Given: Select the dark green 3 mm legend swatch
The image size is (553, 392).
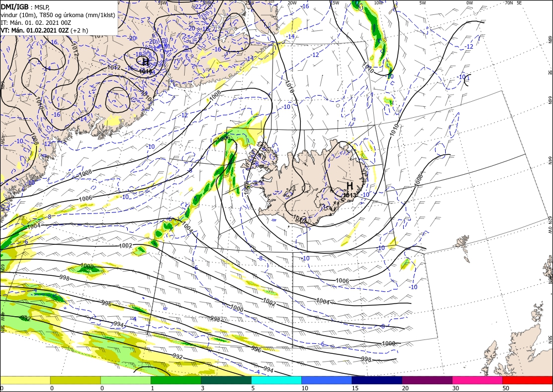Looking at the screenshot, I should tap(226, 380).
